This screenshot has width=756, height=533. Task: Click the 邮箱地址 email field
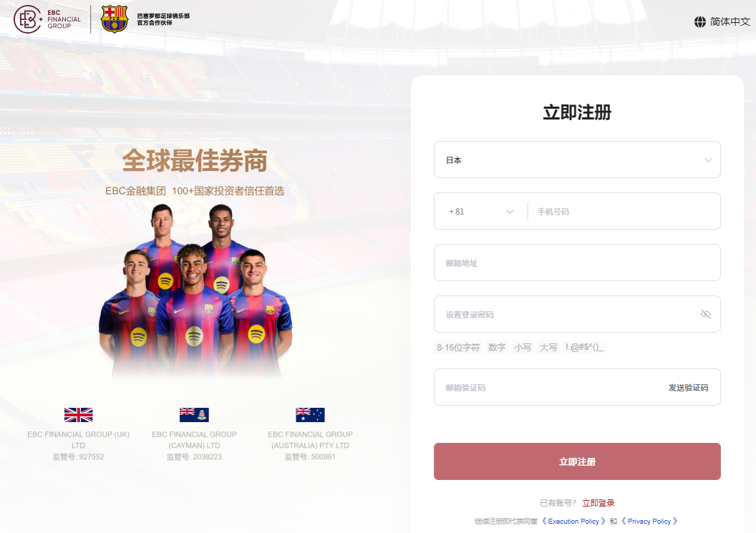577,263
